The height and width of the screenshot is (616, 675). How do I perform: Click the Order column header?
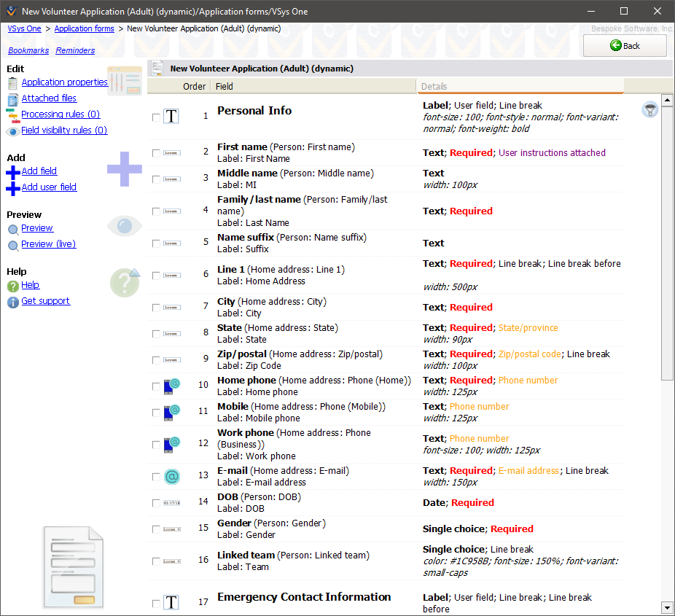click(x=194, y=86)
